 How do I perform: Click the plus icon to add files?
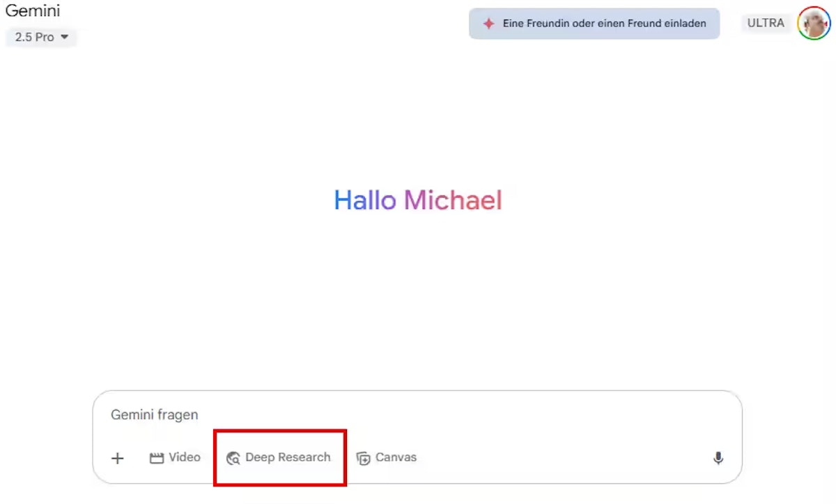click(118, 458)
